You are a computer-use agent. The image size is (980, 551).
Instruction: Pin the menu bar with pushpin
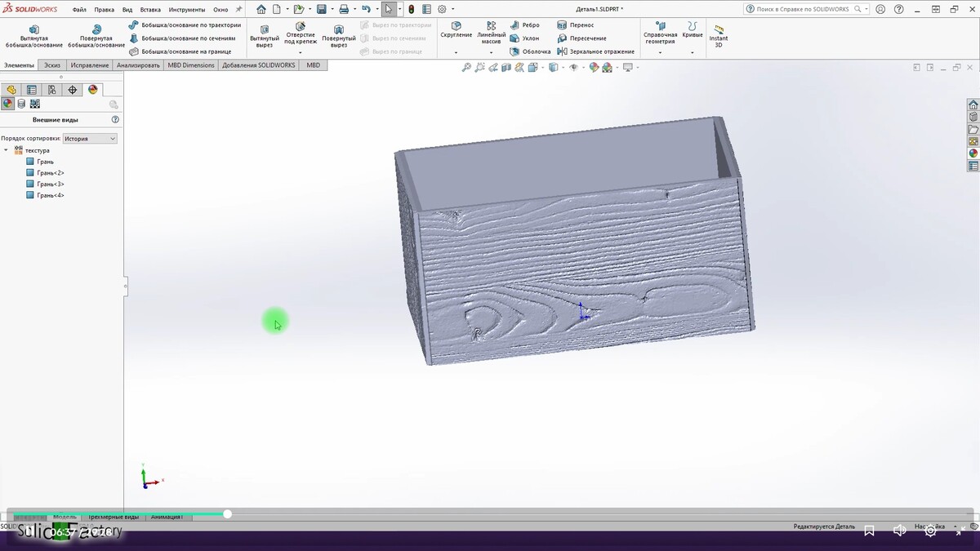tap(238, 10)
